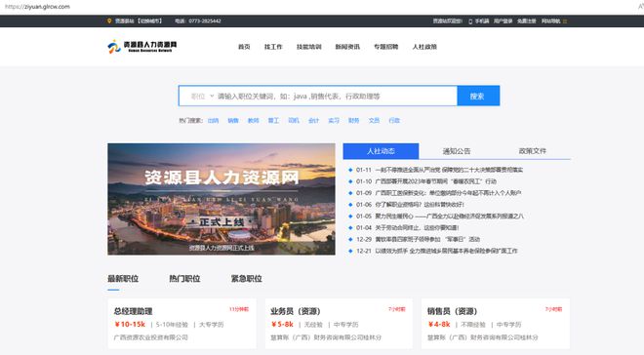Switch to the 通知公告 tab
Screen dimensions: 644x355
(x=457, y=151)
